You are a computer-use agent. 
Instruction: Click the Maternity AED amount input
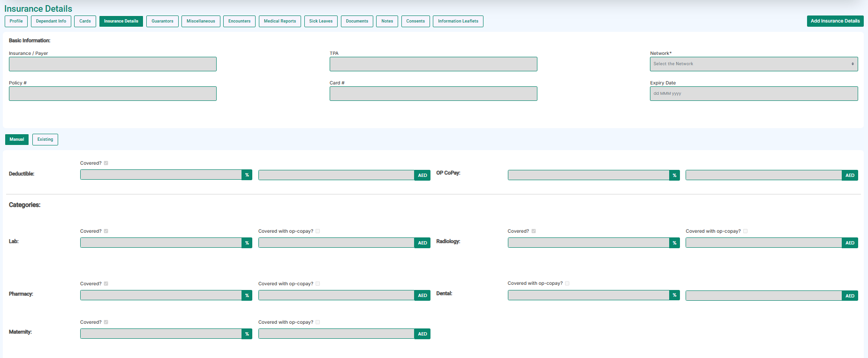click(x=336, y=334)
